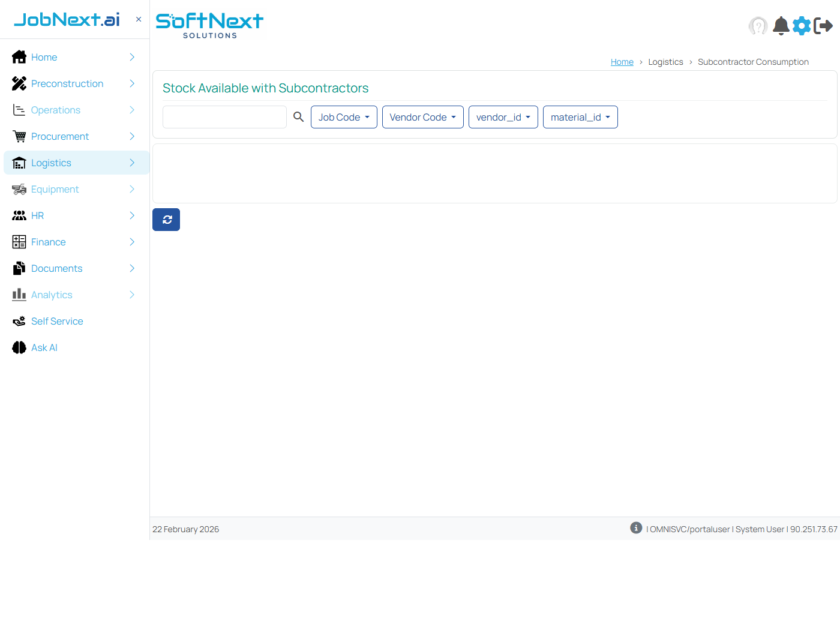840x621 pixels.
Task: Open the Finance calculator icon
Action: [x=19, y=242]
